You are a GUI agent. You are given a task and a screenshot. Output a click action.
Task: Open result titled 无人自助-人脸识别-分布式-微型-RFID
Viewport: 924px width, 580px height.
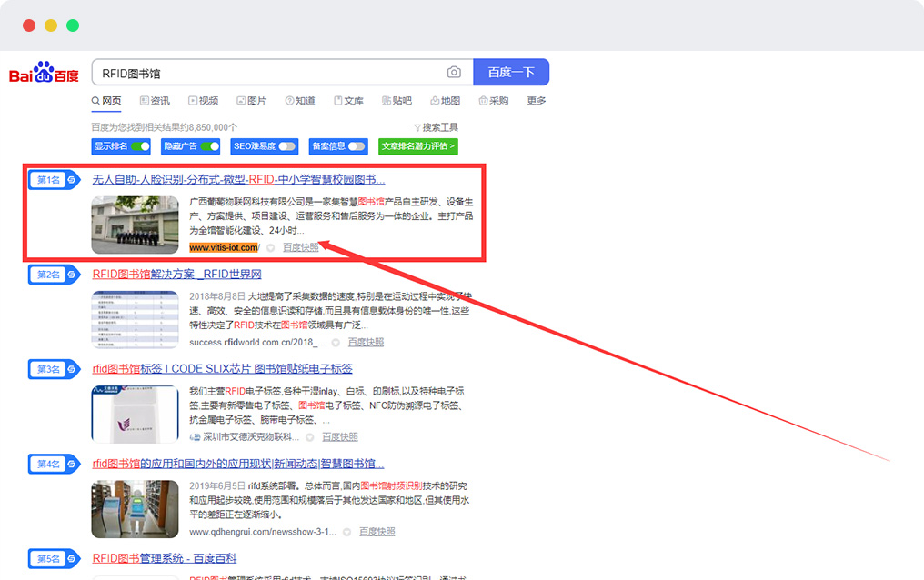point(238,180)
